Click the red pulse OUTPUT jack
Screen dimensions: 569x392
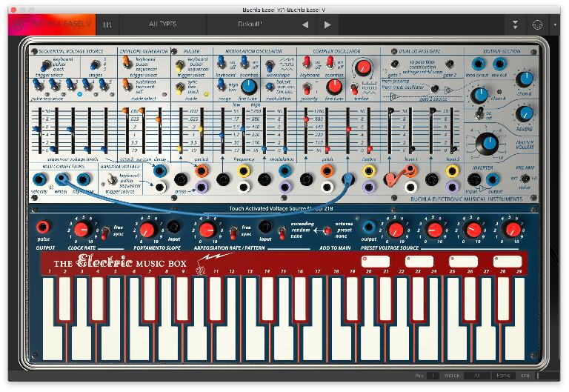coord(43,227)
